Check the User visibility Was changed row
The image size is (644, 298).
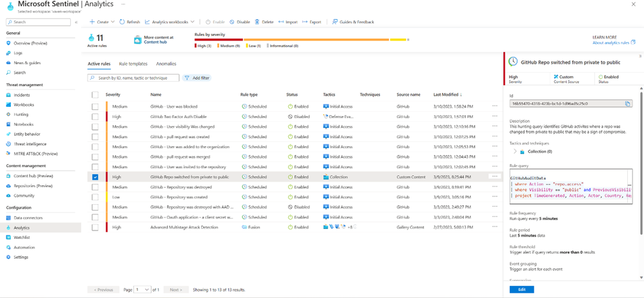click(95, 127)
